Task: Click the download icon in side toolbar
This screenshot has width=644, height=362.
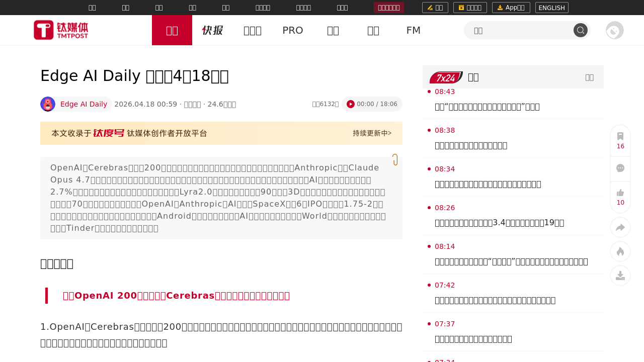Action: point(620,276)
